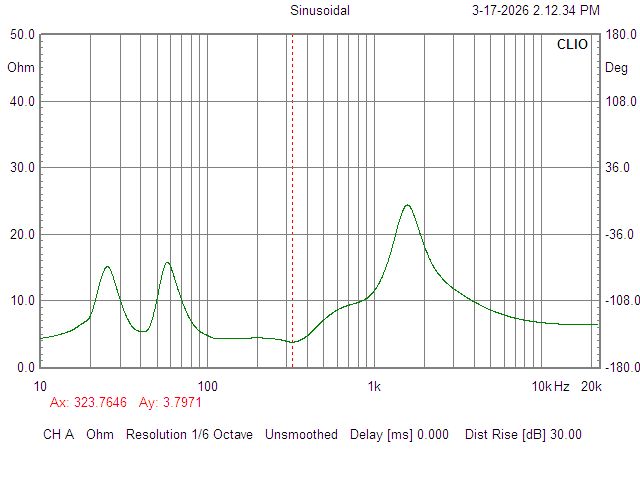Click the Sinusoidal title text
The width and height of the screenshot is (640, 480).
coord(318,11)
